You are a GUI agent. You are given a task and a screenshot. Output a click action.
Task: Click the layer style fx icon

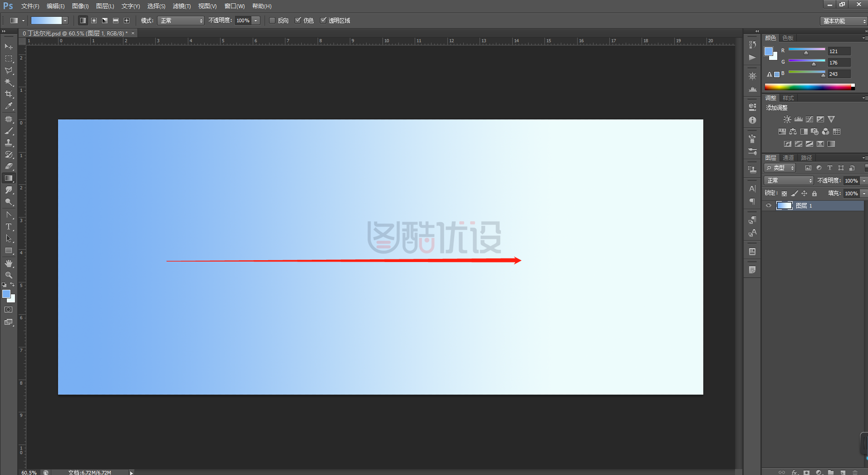(795, 472)
